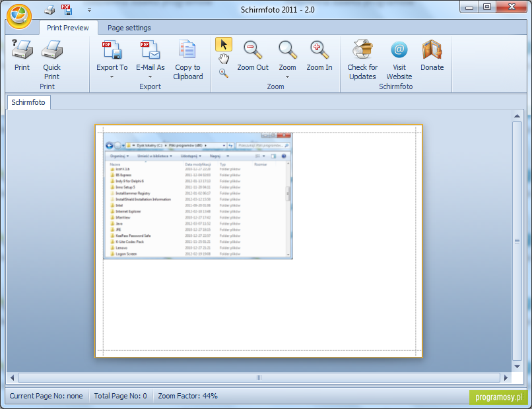This screenshot has width=532, height=409.
Task: Minimize the Schirmfoto window
Action: [x=469, y=7]
